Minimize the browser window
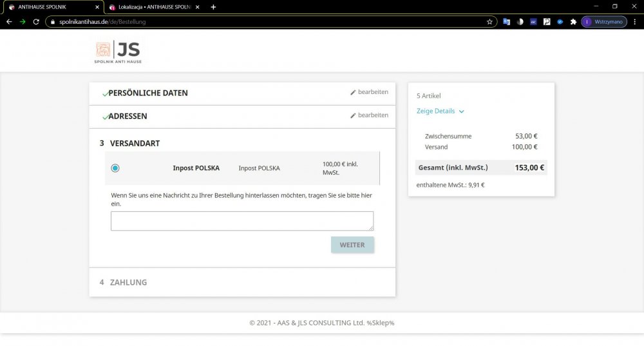The image size is (644, 346). coord(596,6)
